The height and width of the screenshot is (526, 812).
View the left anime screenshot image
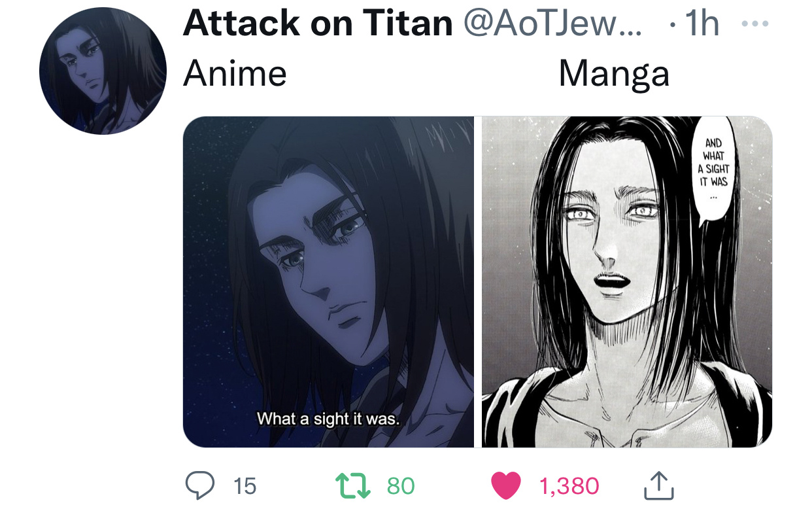[328, 282]
